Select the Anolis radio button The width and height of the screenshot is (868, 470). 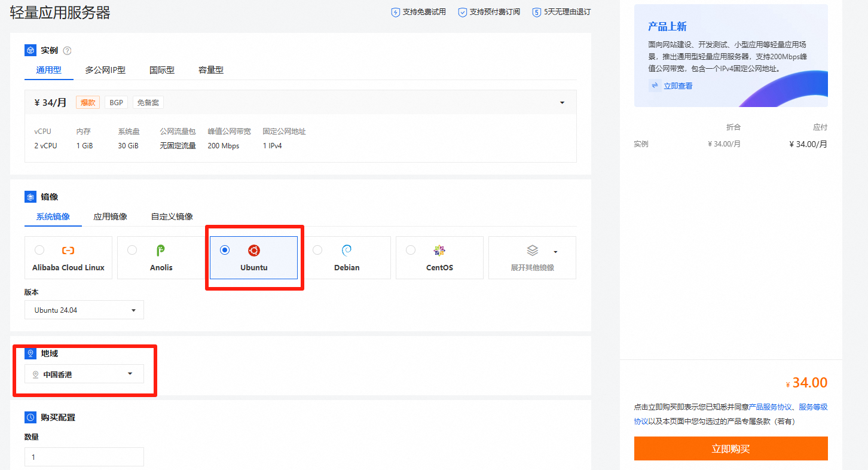pos(132,250)
